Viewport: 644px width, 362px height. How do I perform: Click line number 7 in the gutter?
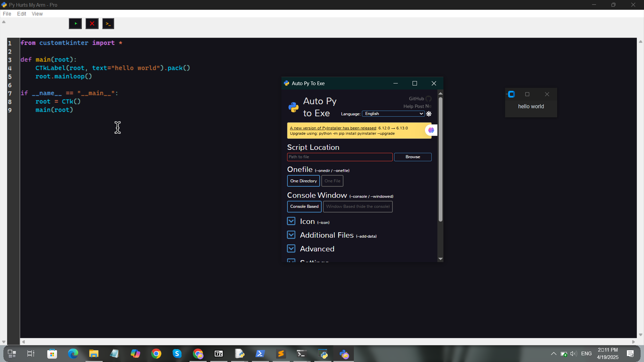coord(10,93)
